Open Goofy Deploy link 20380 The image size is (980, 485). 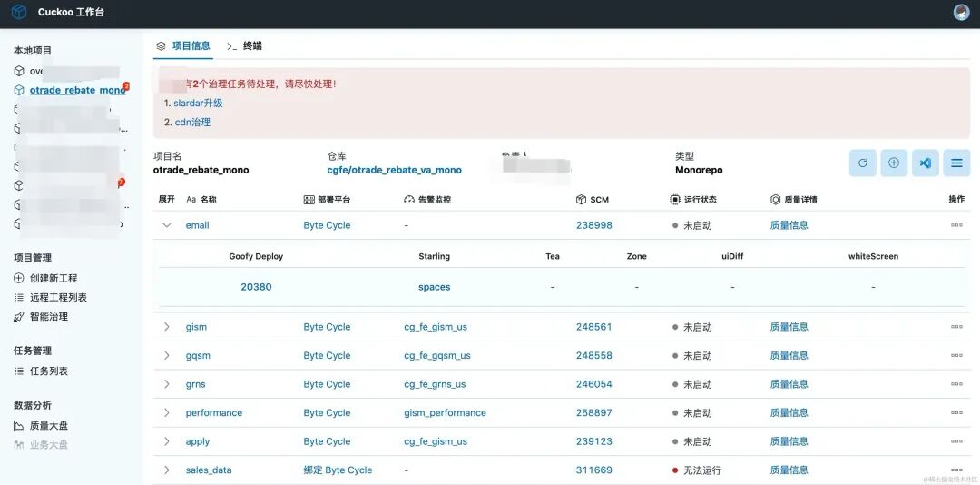coord(256,287)
